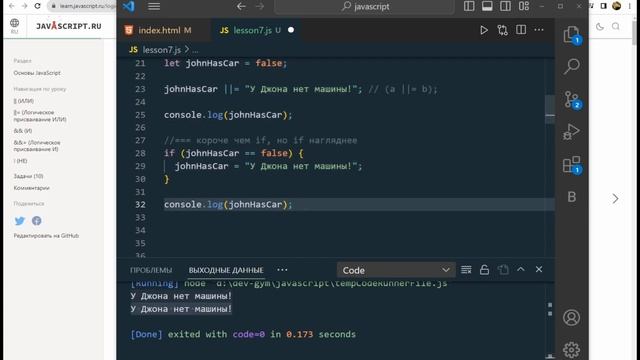This screenshot has height=360, width=640.
Task: Click the javascript command center search box
Action: (x=364, y=7)
